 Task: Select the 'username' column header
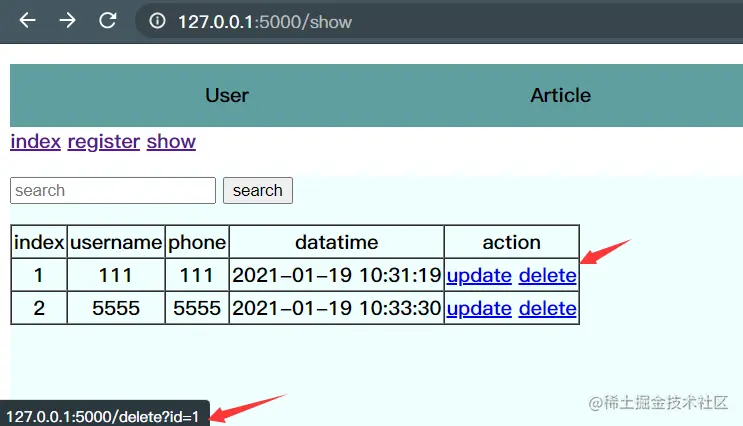coord(116,242)
